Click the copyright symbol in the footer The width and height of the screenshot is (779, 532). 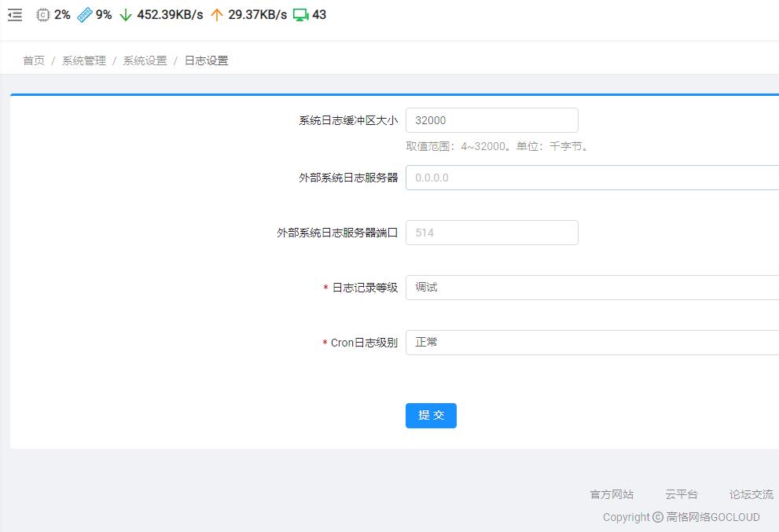[x=657, y=517]
